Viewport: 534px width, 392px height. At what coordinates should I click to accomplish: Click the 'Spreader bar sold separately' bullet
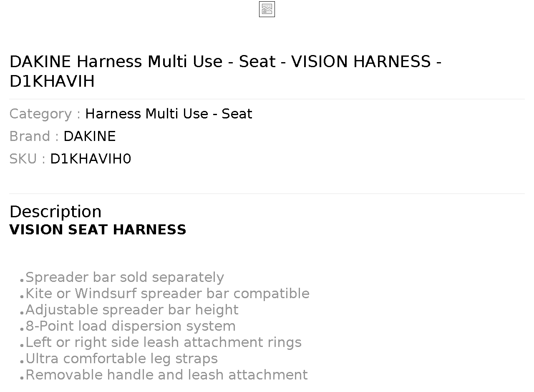pyautogui.click(x=125, y=277)
